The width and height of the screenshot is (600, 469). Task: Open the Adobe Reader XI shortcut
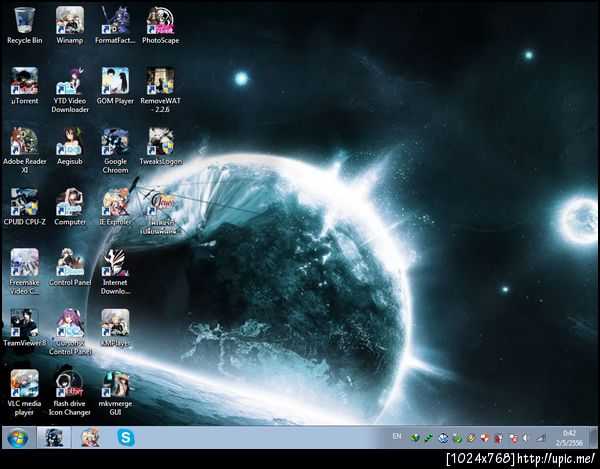pyautogui.click(x=24, y=151)
